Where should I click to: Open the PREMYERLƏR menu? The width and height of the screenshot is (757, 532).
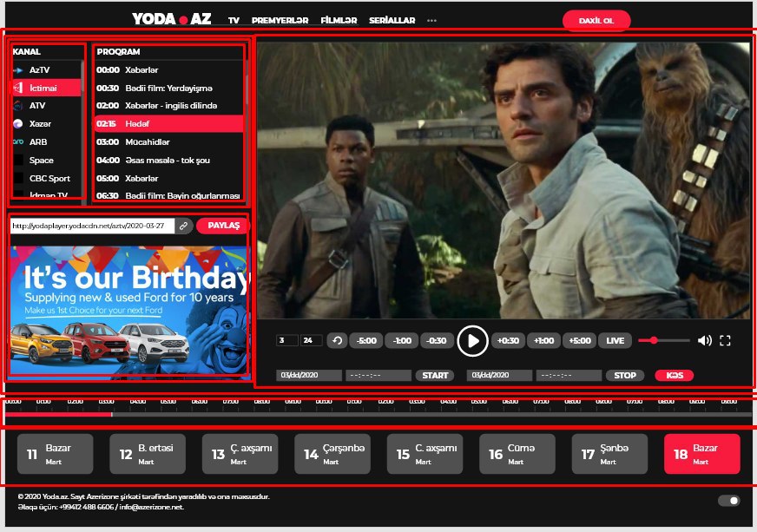(280, 20)
